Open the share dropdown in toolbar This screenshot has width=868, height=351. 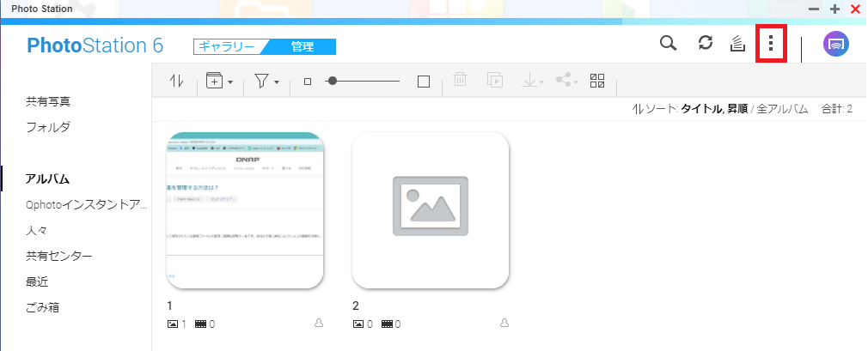pyautogui.click(x=567, y=81)
